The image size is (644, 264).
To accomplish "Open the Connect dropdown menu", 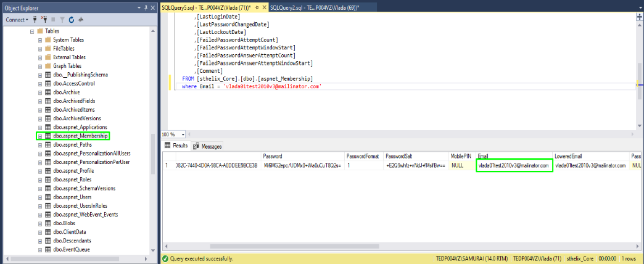I will 17,19.
